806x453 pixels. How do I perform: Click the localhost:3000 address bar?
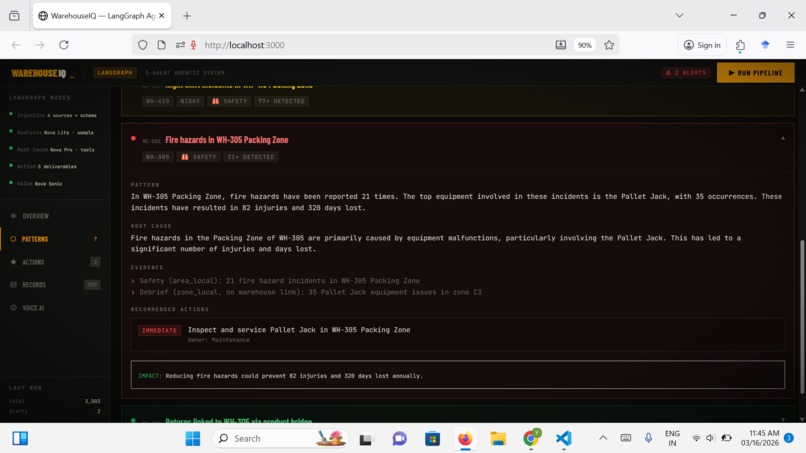[375, 45]
